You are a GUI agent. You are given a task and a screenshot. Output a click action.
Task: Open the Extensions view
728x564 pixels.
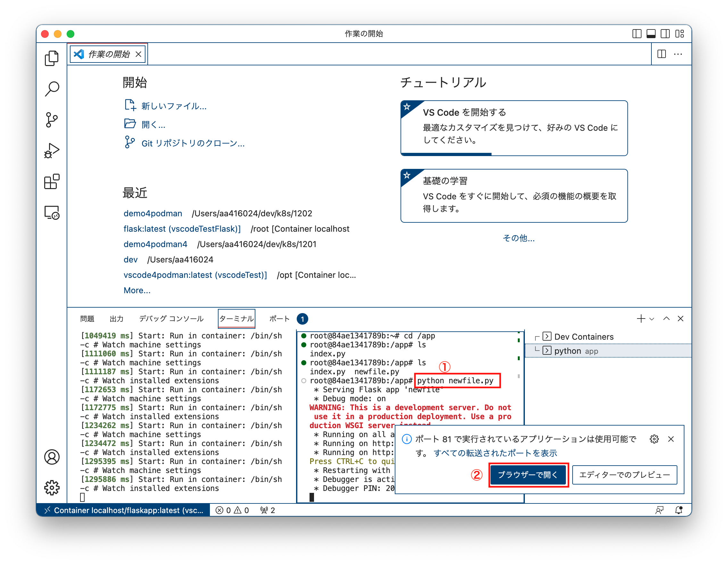[52, 182]
